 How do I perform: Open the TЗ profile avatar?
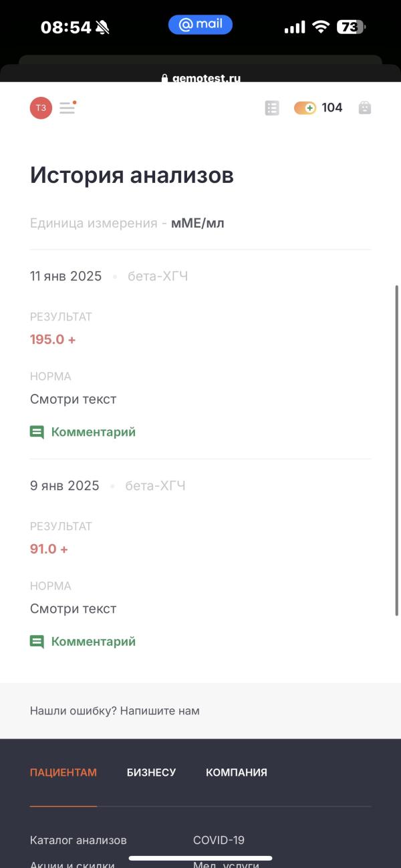point(41,107)
